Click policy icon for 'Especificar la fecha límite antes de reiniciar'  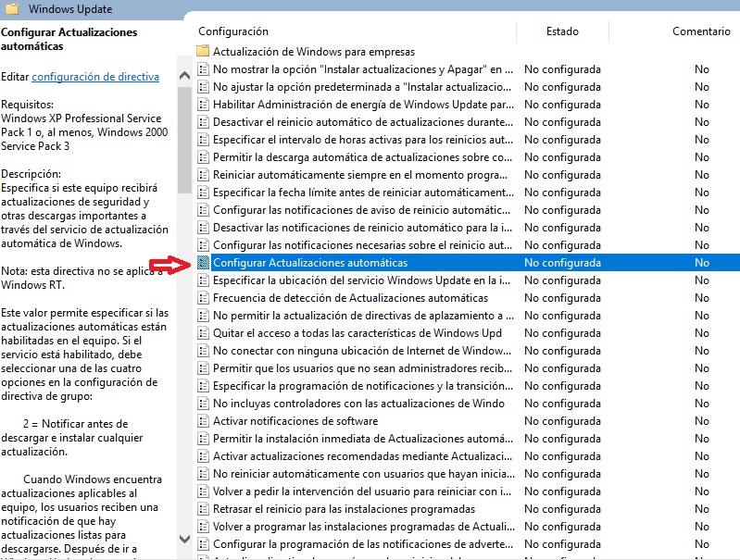tap(203, 193)
